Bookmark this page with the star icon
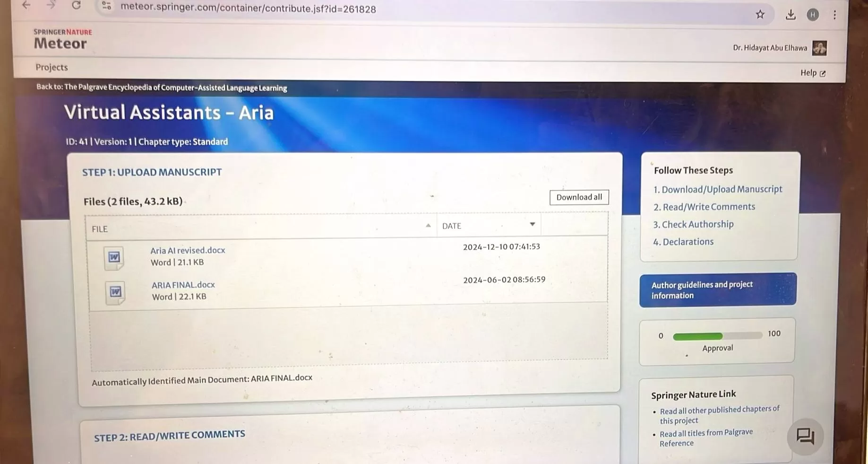 760,15
